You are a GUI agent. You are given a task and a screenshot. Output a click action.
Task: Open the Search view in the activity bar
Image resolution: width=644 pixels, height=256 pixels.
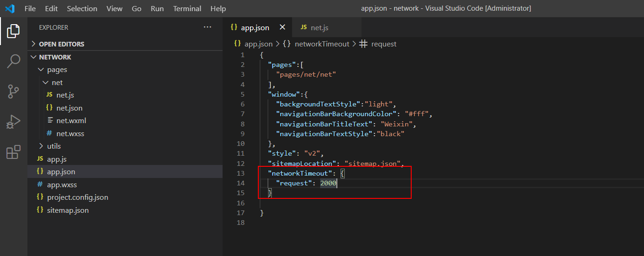13,61
